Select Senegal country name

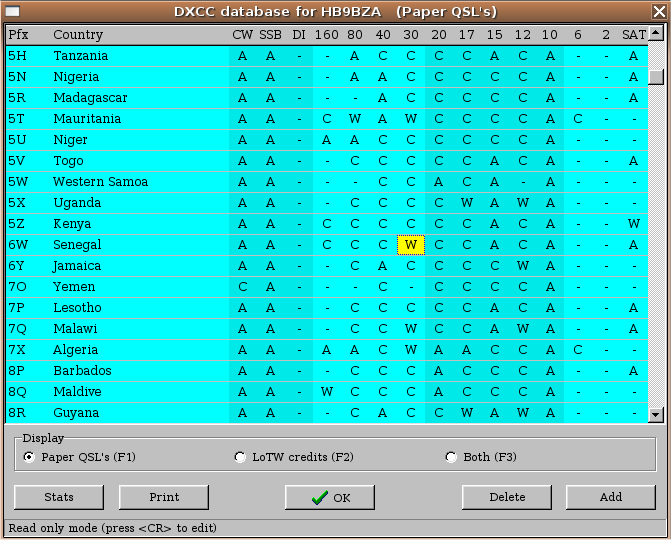[77, 244]
